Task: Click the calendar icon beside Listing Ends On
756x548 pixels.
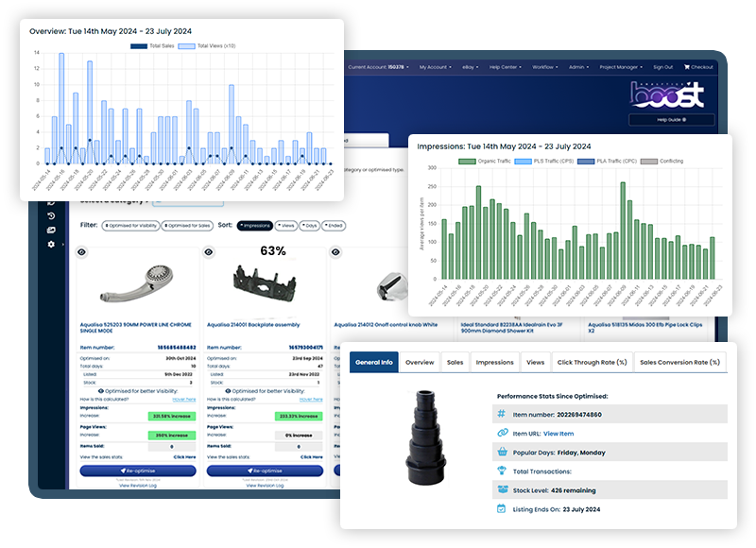Action: pyautogui.click(x=501, y=508)
